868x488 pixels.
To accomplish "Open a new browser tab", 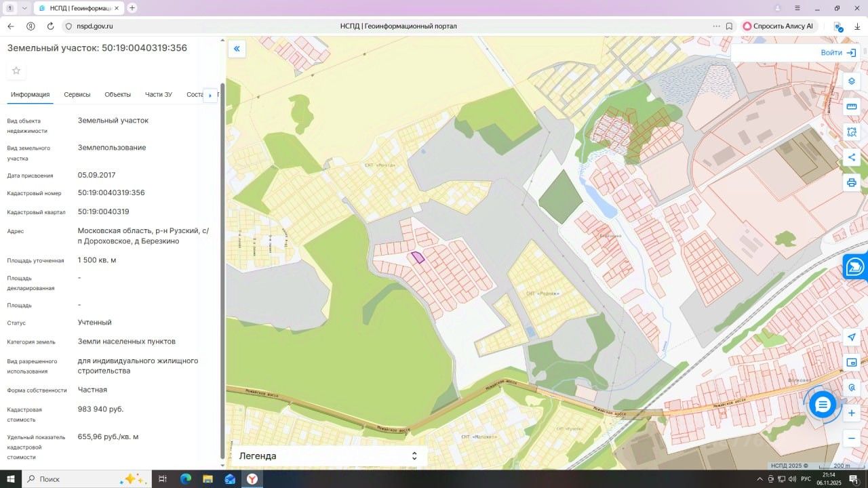I will tap(132, 8).
